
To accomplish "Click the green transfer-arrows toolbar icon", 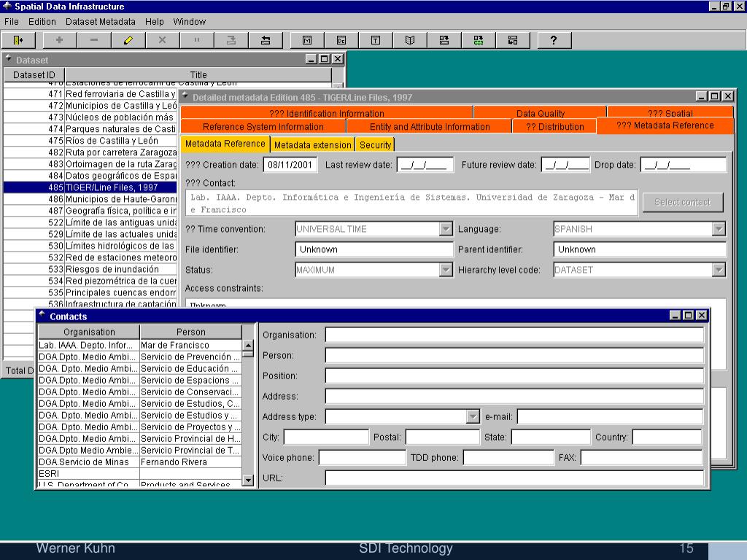I will (479, 41).
